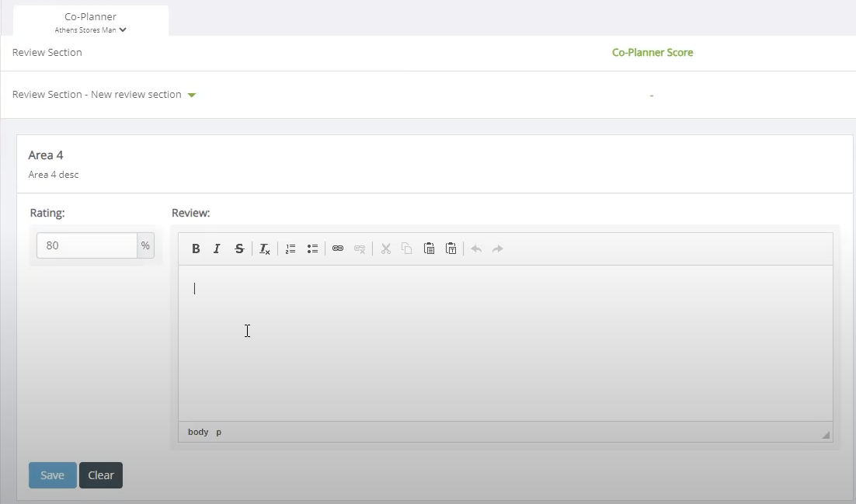Viewport: 856px width, 504px height.
Task: Click the Review: label
Action: [191, 213]
